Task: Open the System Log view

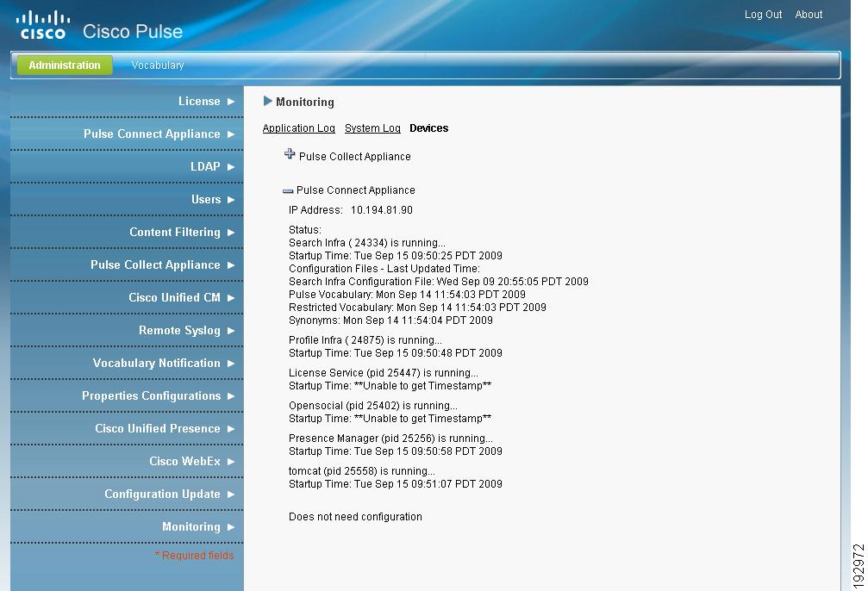Action: pyautogui.click(x=372, y=128)
